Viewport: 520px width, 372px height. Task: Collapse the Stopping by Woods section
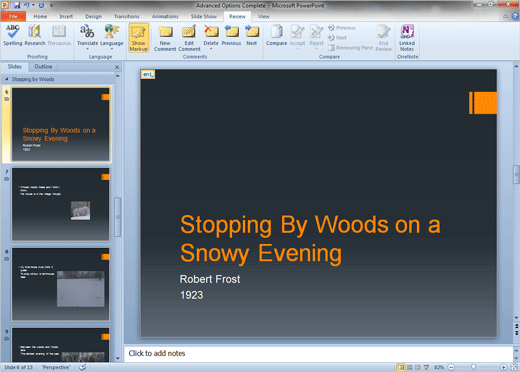(x=7, y=79)
